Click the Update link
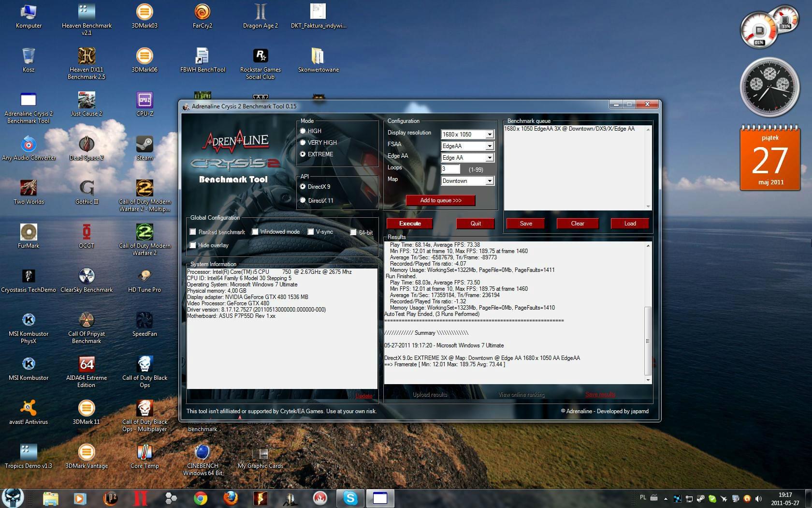This screenshot has width=812, height=508. coord(364,396)
